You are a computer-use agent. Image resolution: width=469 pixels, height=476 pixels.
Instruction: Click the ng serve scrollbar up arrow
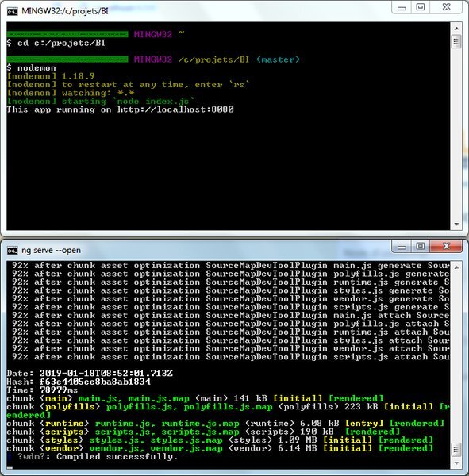coord(456,267)
